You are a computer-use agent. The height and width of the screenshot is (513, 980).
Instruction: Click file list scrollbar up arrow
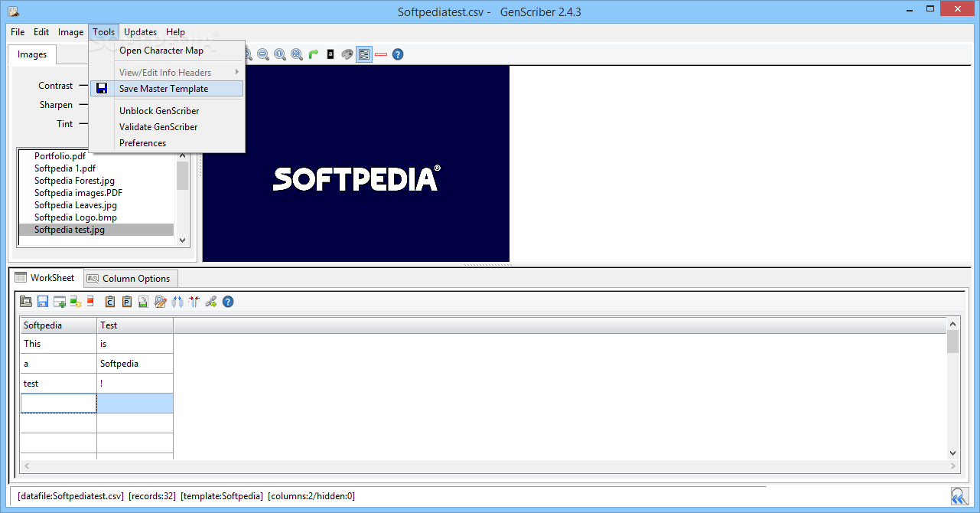point(182,155)
